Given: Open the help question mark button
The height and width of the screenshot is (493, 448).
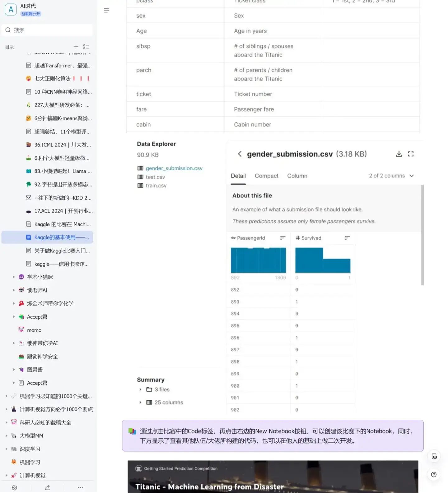Looking at the screenshot, I should (x=434, y=474).
